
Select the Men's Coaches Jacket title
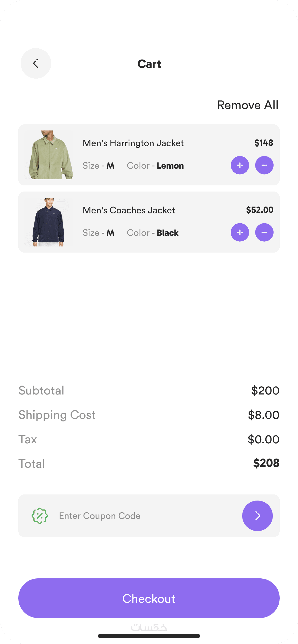point(129,210)
